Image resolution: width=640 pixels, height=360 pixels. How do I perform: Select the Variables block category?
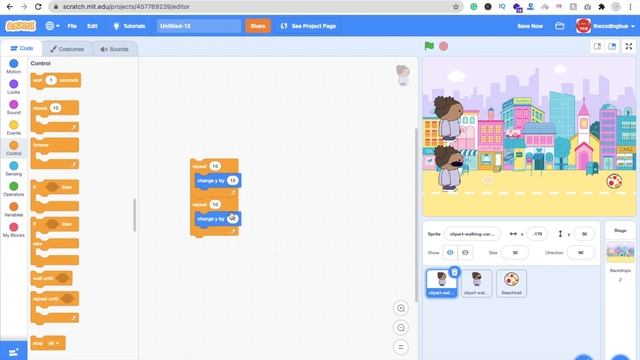pos(13,209)
